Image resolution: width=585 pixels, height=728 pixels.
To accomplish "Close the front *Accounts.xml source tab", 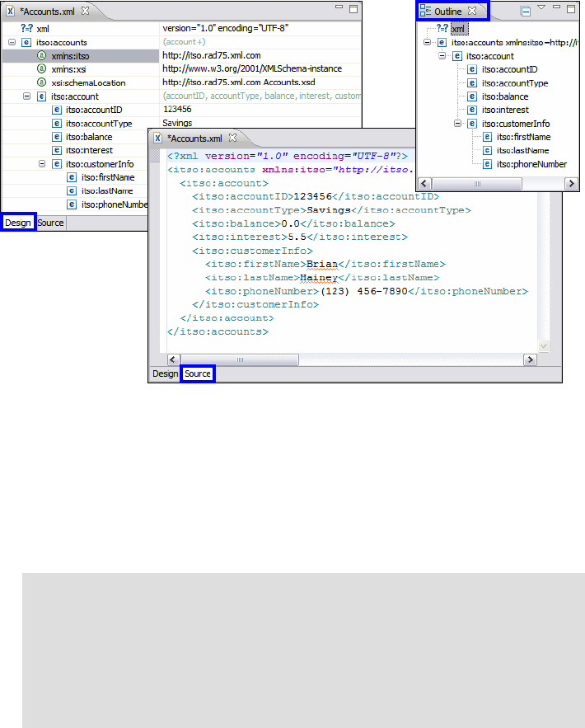I will 233,138.
